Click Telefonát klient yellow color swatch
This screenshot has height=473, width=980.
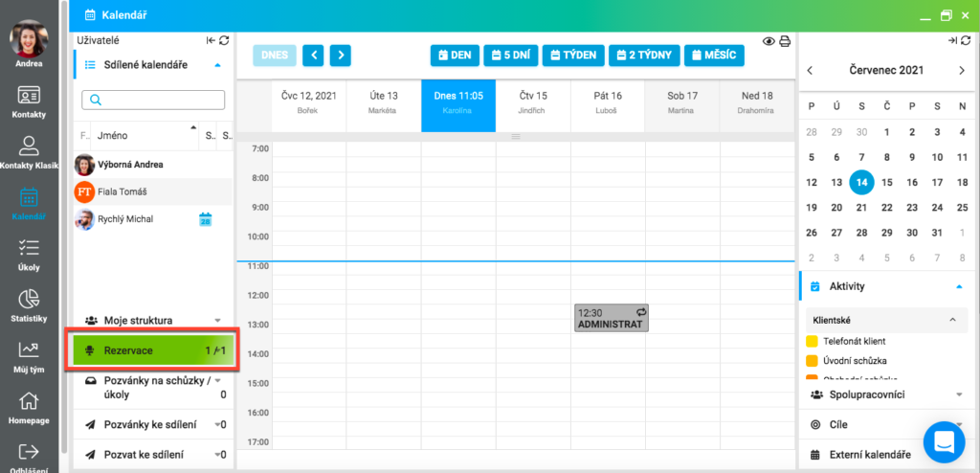(x=812, y=342)
